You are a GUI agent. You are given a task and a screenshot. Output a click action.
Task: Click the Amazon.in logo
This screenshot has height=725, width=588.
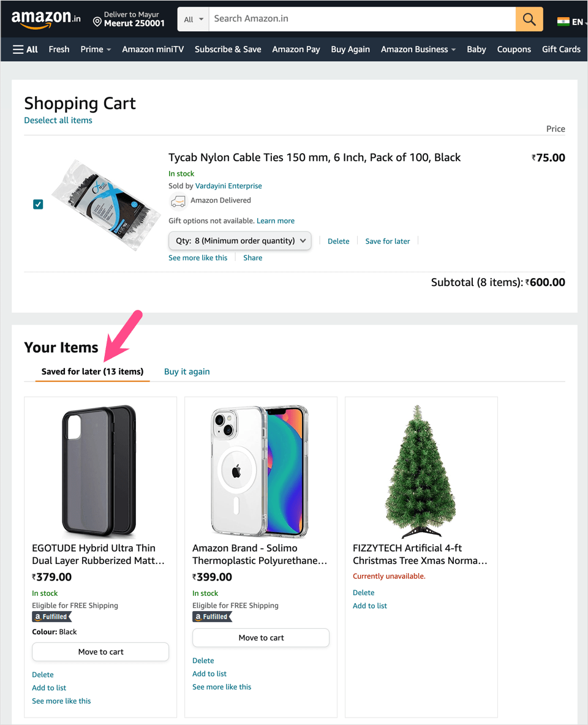pos(46,19)
